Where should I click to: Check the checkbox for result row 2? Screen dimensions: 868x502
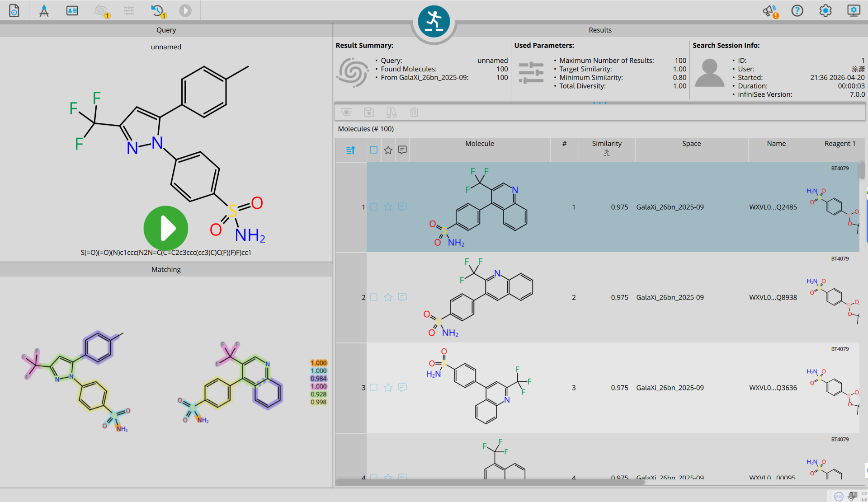coord(373,297)
